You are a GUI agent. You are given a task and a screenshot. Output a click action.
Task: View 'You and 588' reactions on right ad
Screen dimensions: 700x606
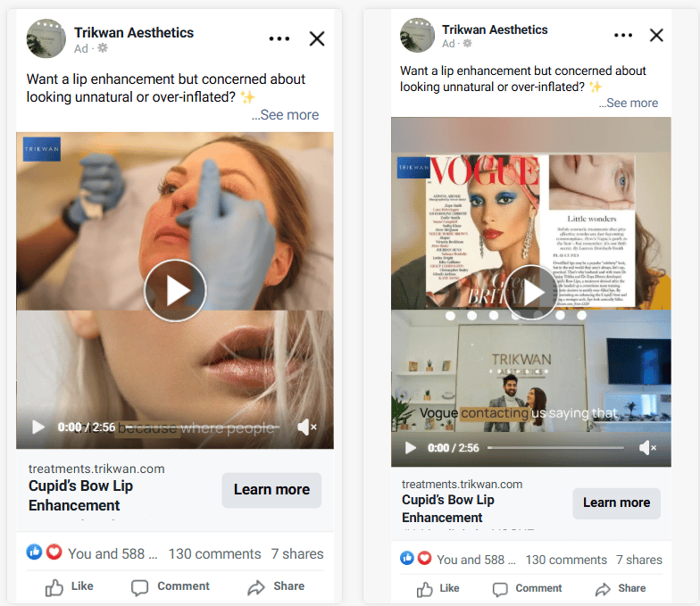coord(476,560)
